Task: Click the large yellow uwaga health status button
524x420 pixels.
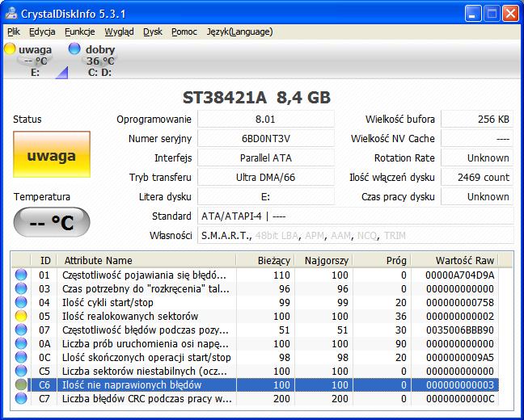Action: click(x=52, y=154)
